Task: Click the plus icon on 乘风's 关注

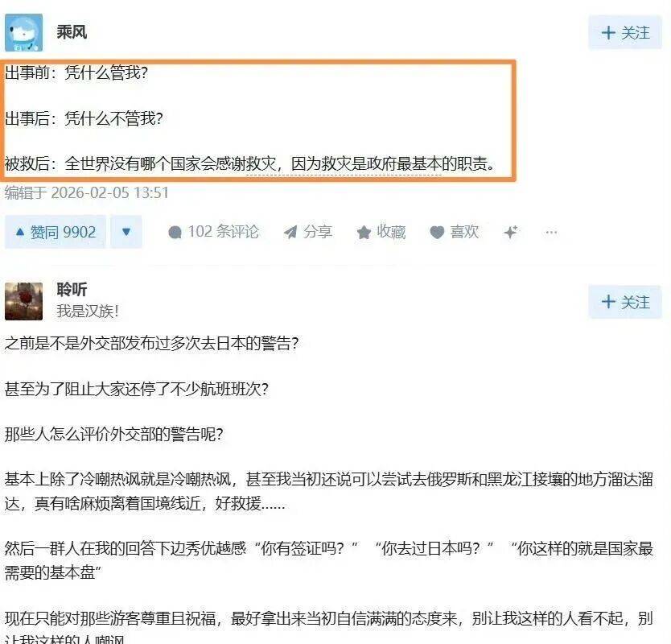Action: (608, 33)
